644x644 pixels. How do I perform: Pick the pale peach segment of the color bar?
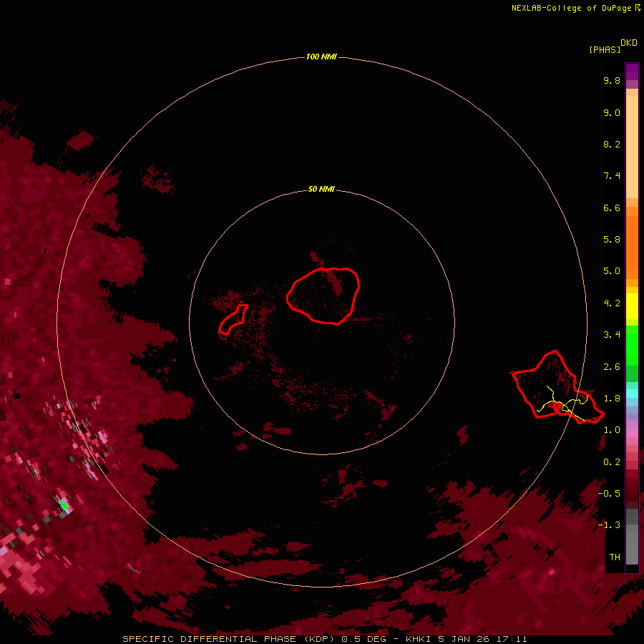click(x=632, y=146)
